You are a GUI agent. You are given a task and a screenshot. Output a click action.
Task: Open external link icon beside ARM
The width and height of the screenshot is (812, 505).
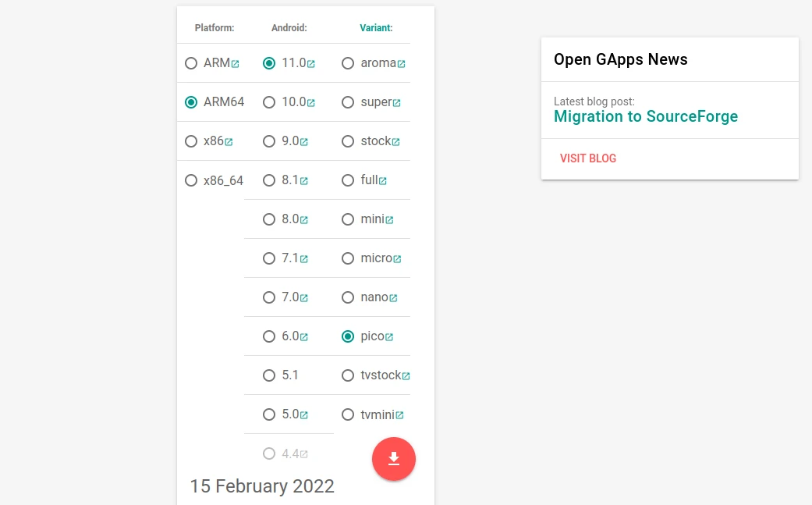235,64
